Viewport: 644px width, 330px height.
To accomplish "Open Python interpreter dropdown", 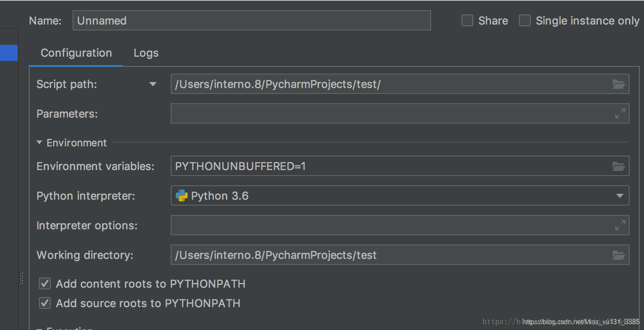I will coord(619,196).
